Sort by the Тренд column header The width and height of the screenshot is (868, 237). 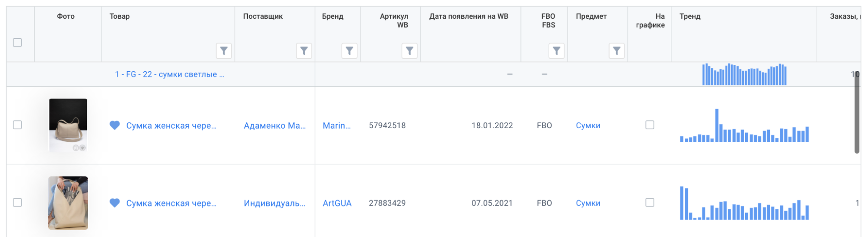click(x=690, y=17)
